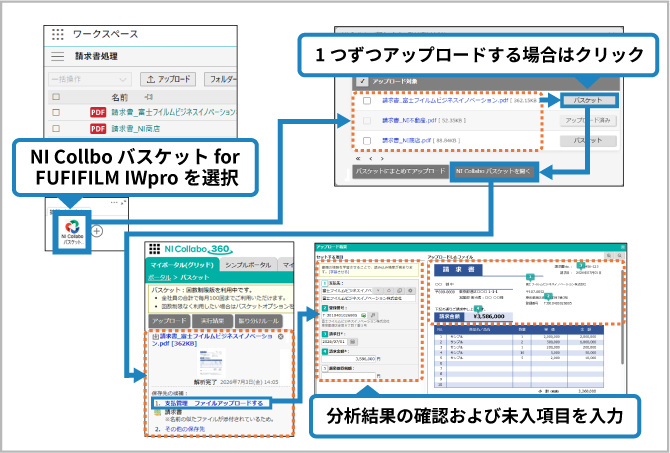Image resolution: width=670 pixels, height=453 pixels.
Task: Switch to マイポータル(グリッド) tab
Action: [182, 265]
